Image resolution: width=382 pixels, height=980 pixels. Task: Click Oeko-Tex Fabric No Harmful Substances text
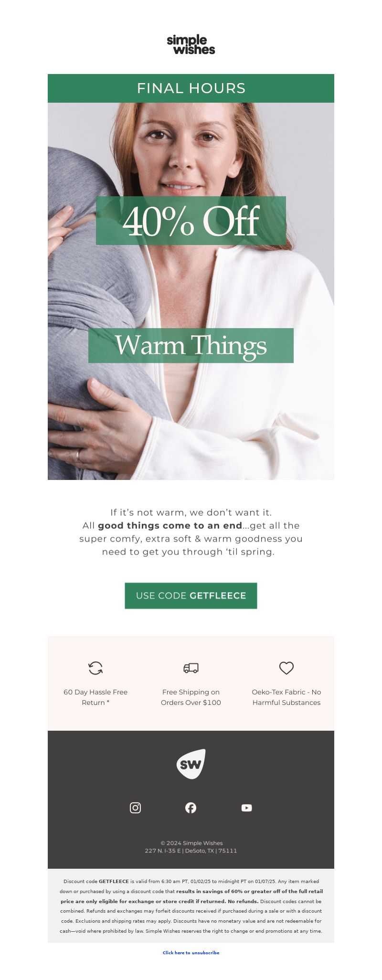286,697
